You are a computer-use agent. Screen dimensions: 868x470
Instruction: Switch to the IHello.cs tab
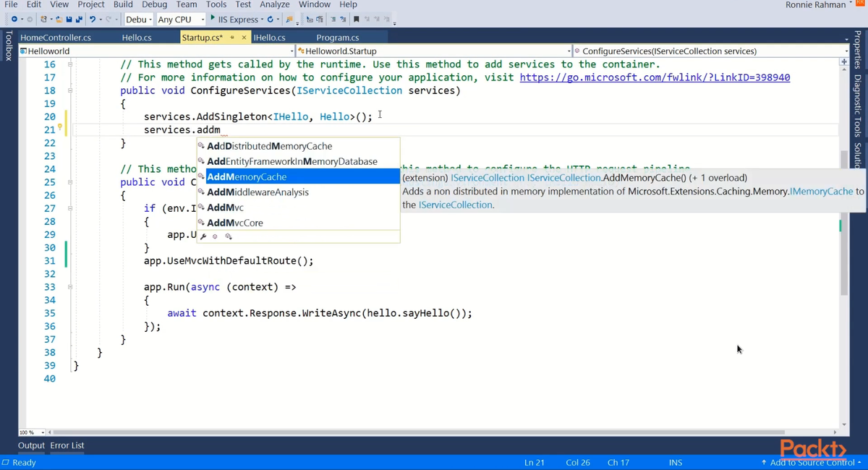point(270,38)
